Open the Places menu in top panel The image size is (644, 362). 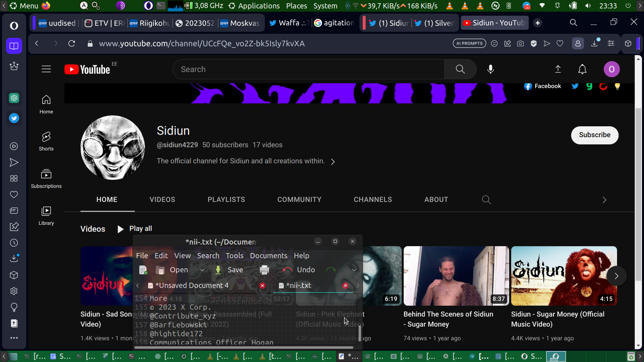tap(297, 6)
